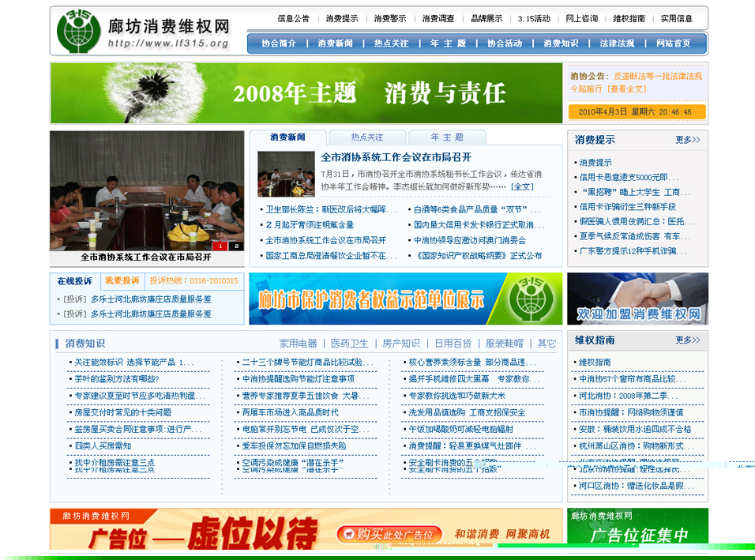Switch to the 年主题 tab
The image size is (755, 560).
click(x=447, y=137)
